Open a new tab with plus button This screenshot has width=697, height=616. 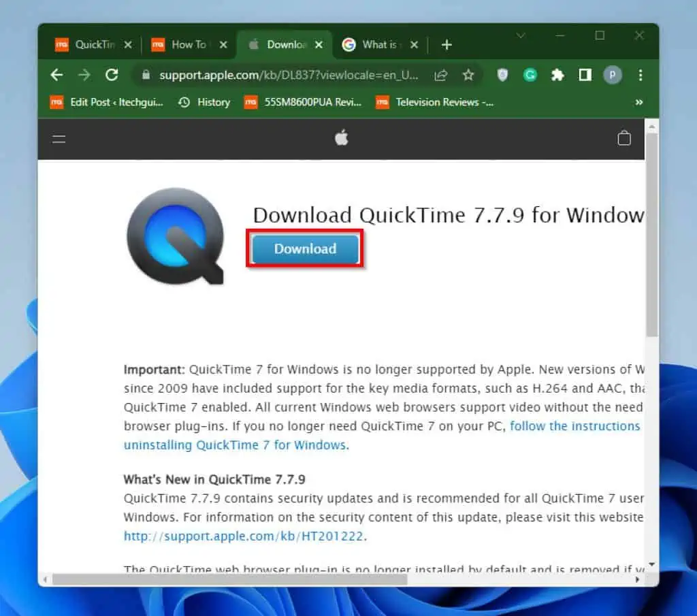point(447,44)
